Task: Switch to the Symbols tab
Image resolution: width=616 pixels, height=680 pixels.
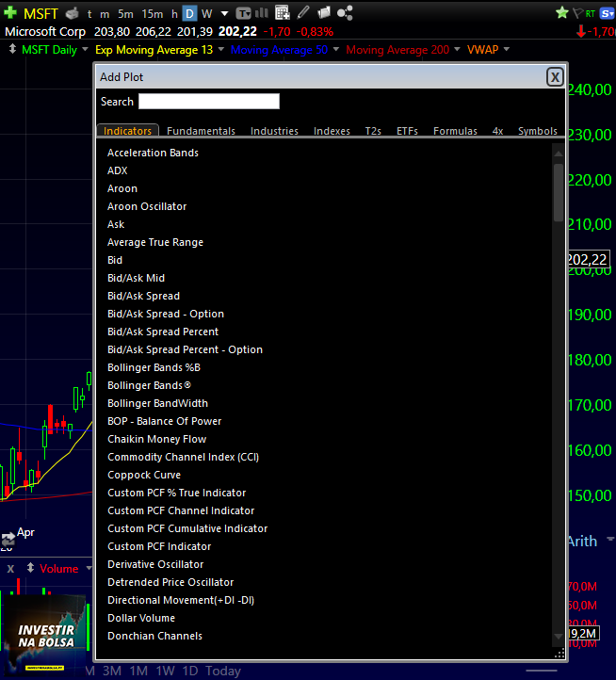Action: pos(538,131)
